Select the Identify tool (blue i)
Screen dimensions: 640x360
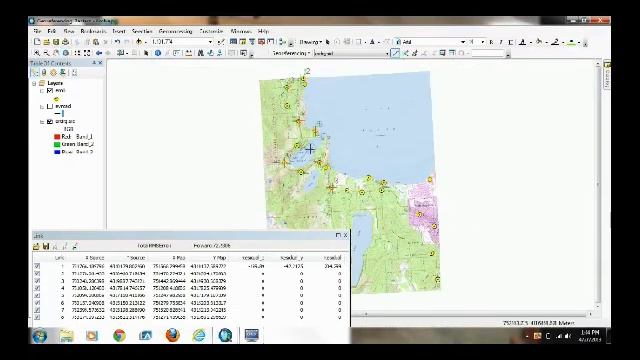pyautogui.click(x=158, y=53)
